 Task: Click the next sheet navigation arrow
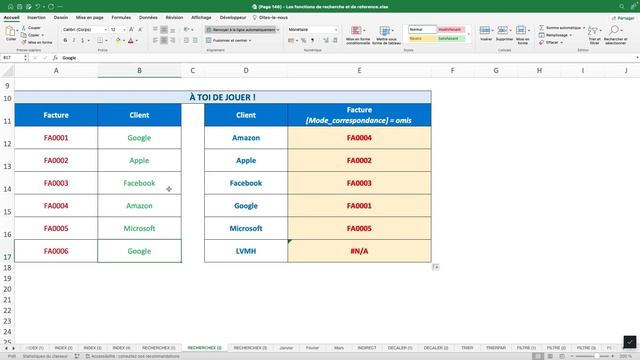click(13, 348)
